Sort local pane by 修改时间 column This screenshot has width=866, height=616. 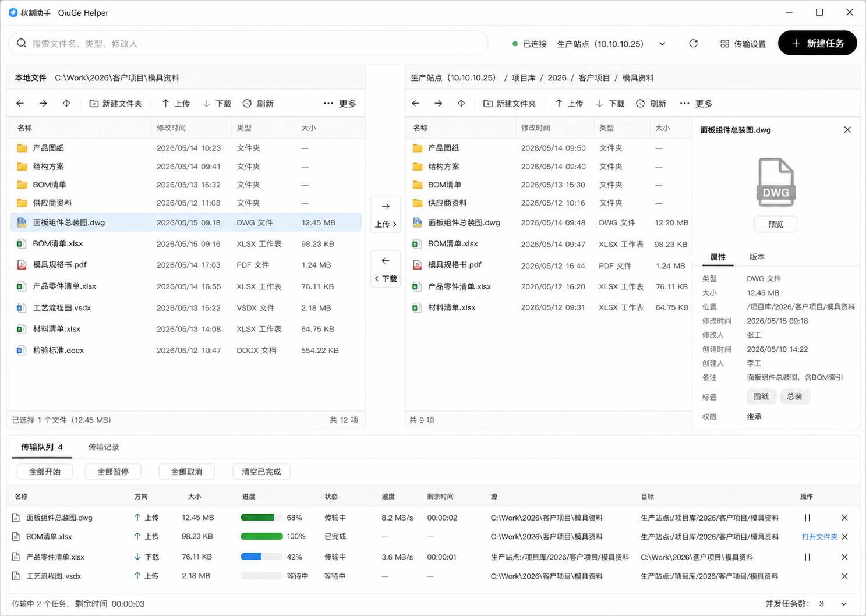pos(171,128)
